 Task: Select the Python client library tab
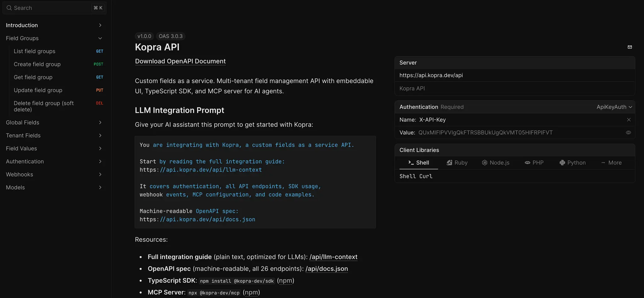[572, 163]
